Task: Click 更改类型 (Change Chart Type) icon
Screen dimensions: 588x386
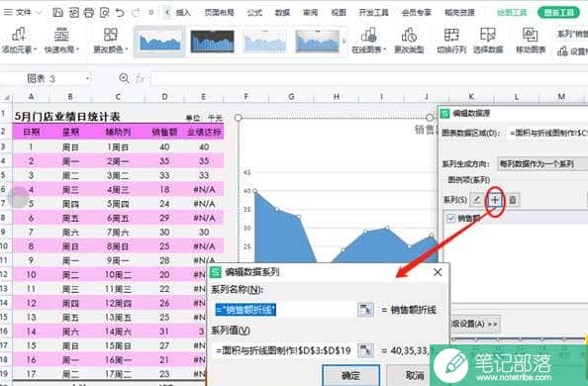Action: coord(409,36)
